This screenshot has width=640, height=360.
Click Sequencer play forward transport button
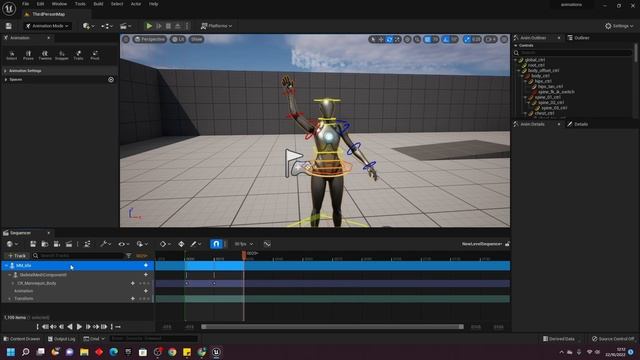click(x=79, y=327)
